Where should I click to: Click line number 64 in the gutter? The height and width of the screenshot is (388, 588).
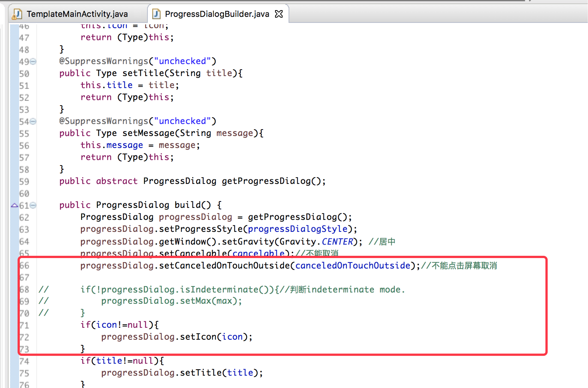pyautogui.click(x=24, y=242)
